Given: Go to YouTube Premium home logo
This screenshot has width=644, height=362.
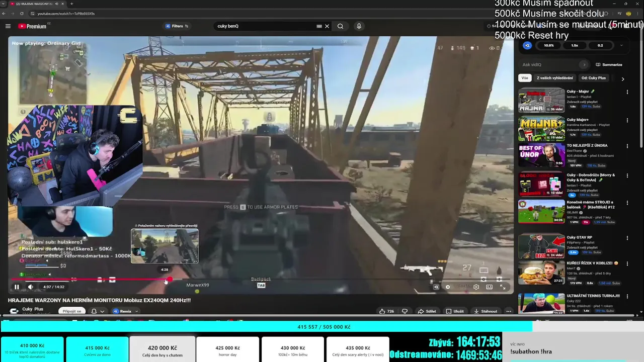Looking at the screenshot, I should click(x=33, y=26).
